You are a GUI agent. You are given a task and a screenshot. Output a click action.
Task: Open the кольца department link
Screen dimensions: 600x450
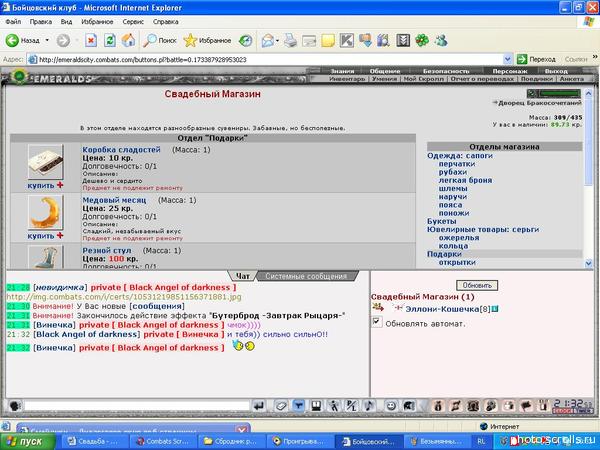click(453, 246)
